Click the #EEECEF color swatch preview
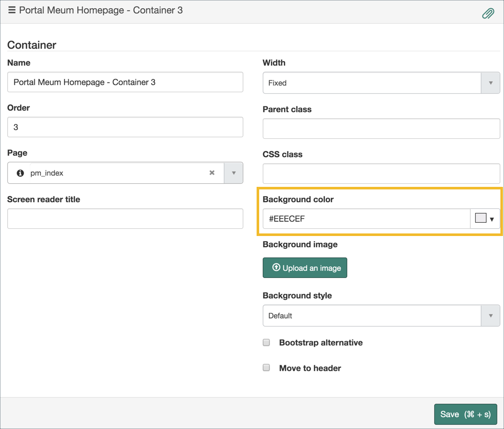The image size is (504, 429). pos(480,218)
